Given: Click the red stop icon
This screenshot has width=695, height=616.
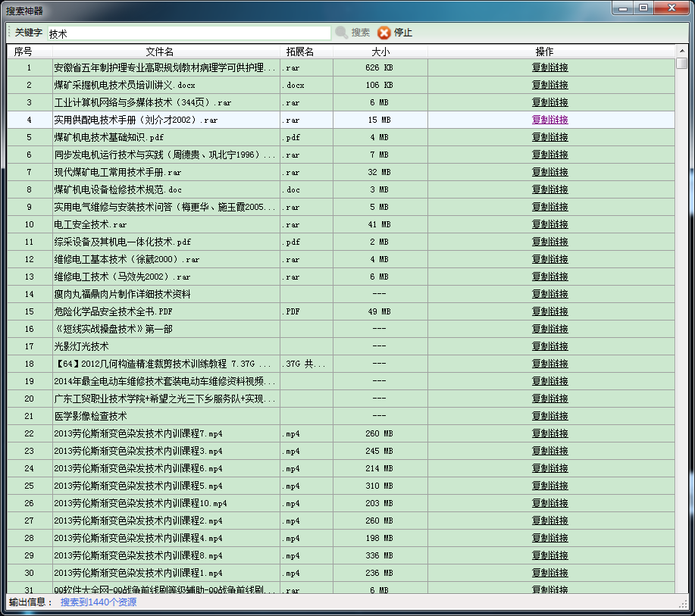Looking at the screenshot, I should click(x=384, y=33).
